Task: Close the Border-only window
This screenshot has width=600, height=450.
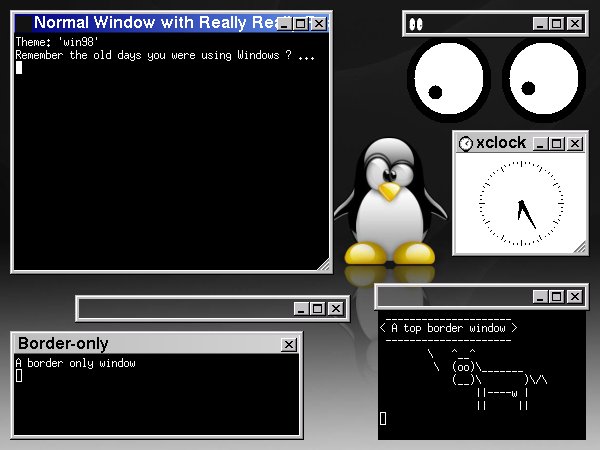Action: [289, 344]
